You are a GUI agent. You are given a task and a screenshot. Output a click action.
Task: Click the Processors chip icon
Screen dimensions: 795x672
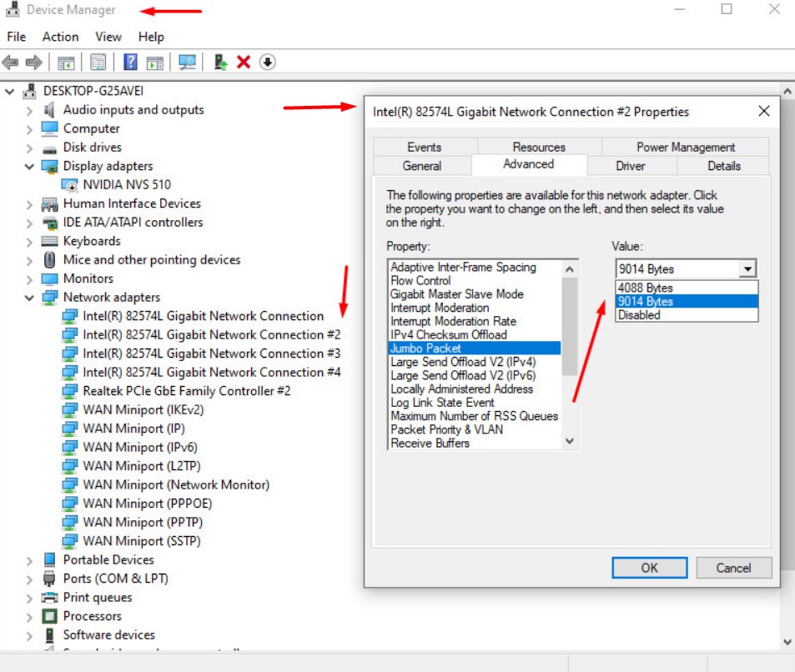[49, 616]
